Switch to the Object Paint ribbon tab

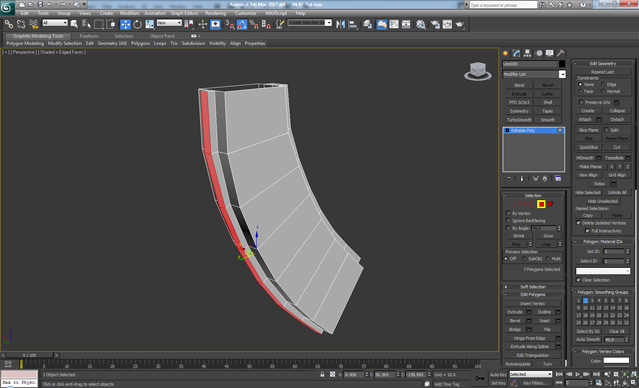point(162,36)
